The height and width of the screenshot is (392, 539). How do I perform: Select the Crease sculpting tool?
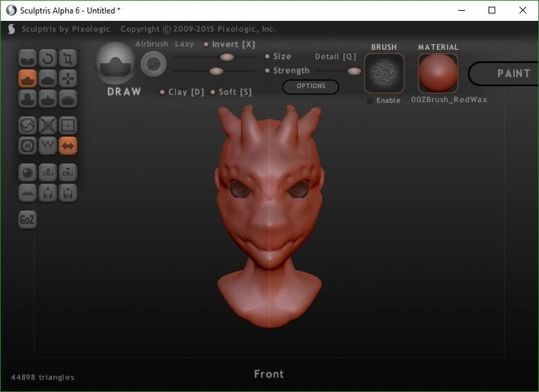pyautogui.click(x=27, y=58)
